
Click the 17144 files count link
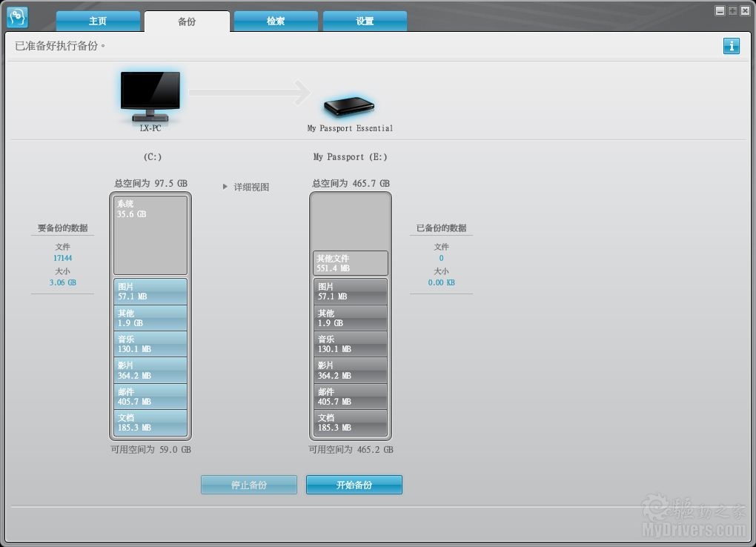tap(62, 258)
